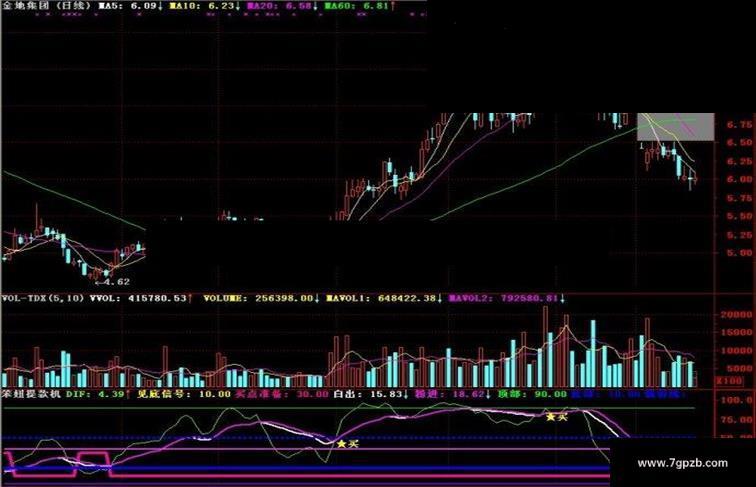The image size is (756, 487).
Task: Select the 笨蛙提款机 indicator name
Action: [31, 393]
